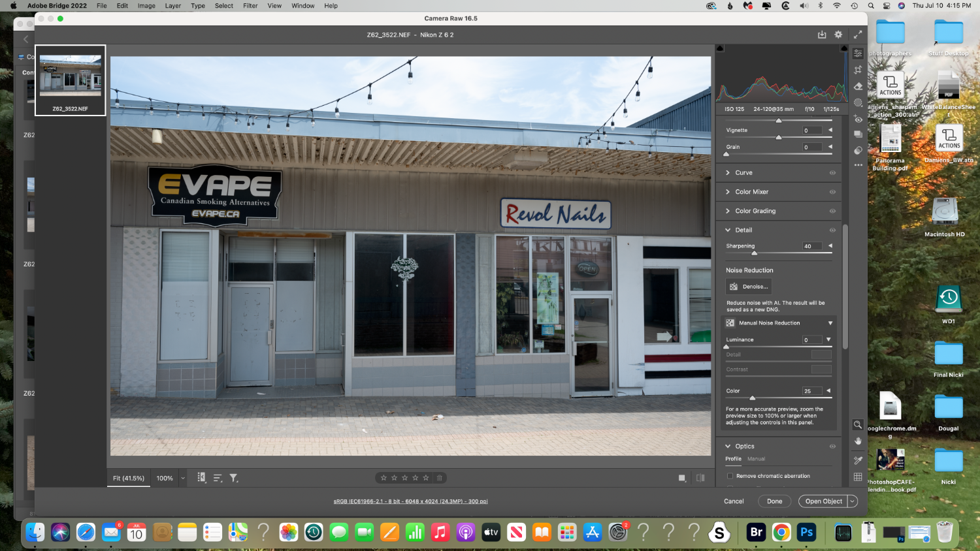Screen dimensions: 980x551
Task: Collapse Manual Noise Reduction section triangle
Action: click(830, 323)
